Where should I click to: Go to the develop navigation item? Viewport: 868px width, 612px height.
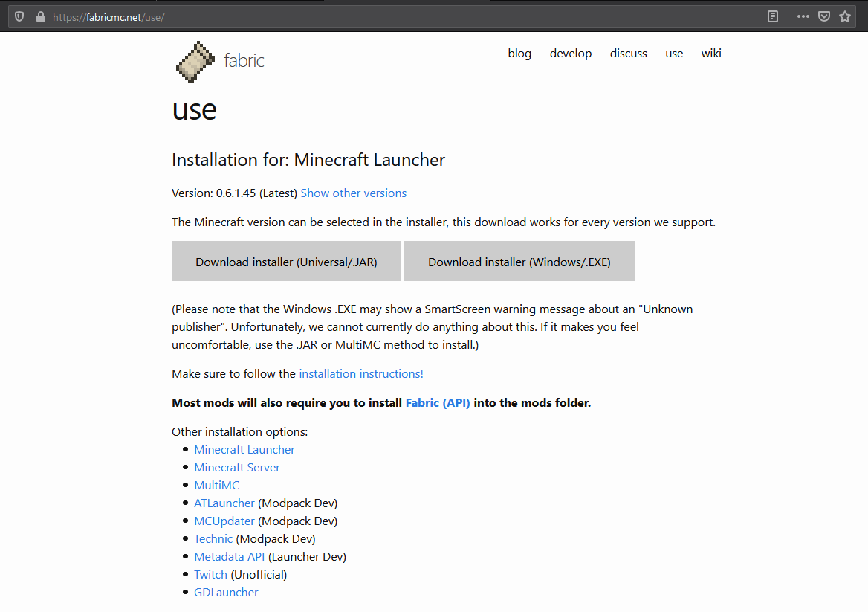pos(571,54)
